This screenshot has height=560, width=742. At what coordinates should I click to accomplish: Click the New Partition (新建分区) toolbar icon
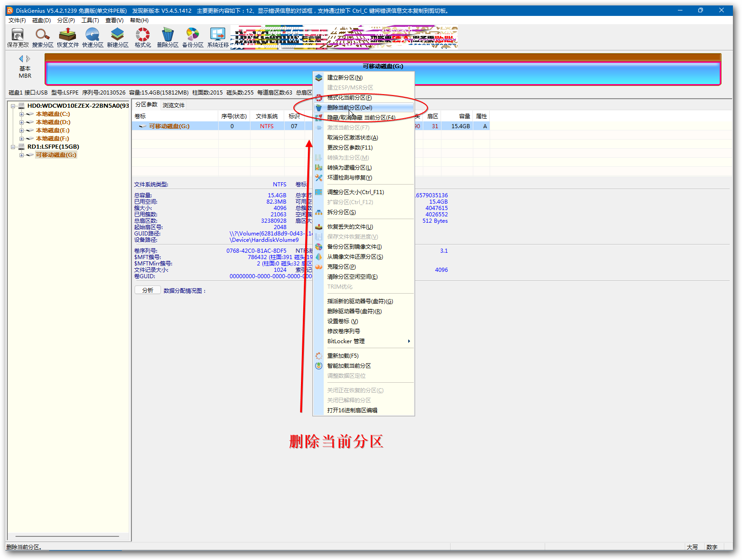click(x=118, y=37)
